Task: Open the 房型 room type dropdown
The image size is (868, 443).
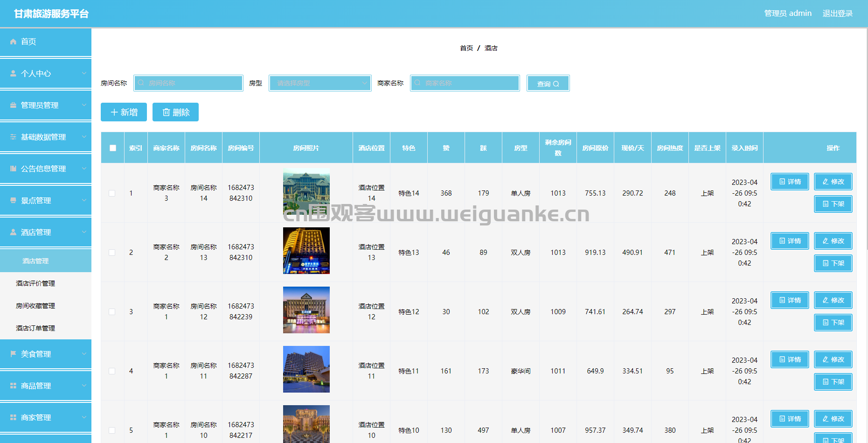Action: (x=320, y=83)
